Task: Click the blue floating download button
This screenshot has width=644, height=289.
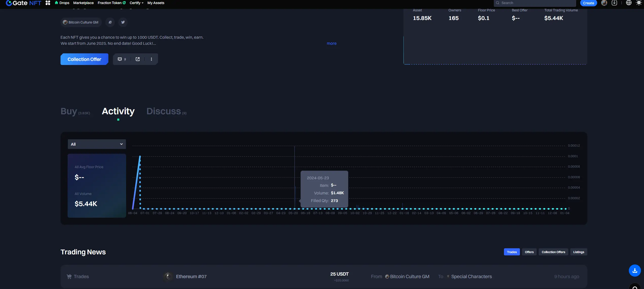Action: (635, 271)
